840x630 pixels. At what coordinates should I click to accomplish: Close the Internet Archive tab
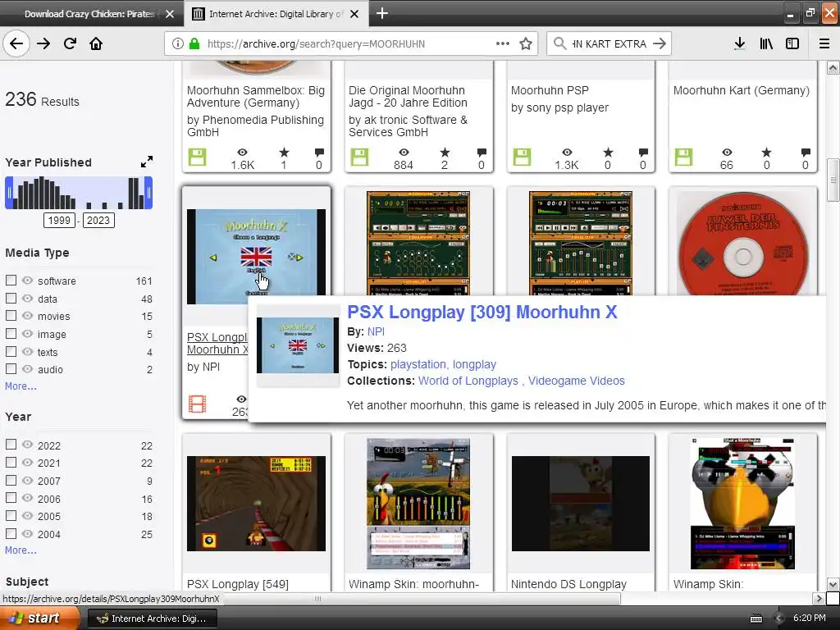click(354, 14)
